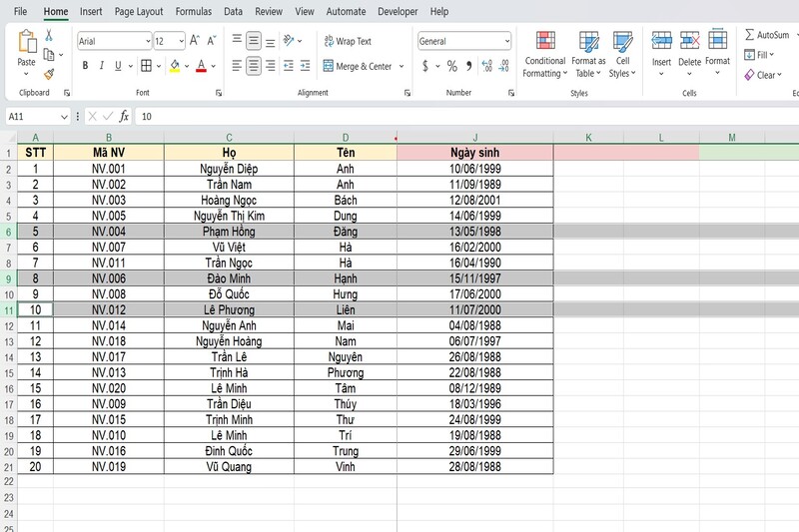Click the Format Painter brush icon

(49, 74)
